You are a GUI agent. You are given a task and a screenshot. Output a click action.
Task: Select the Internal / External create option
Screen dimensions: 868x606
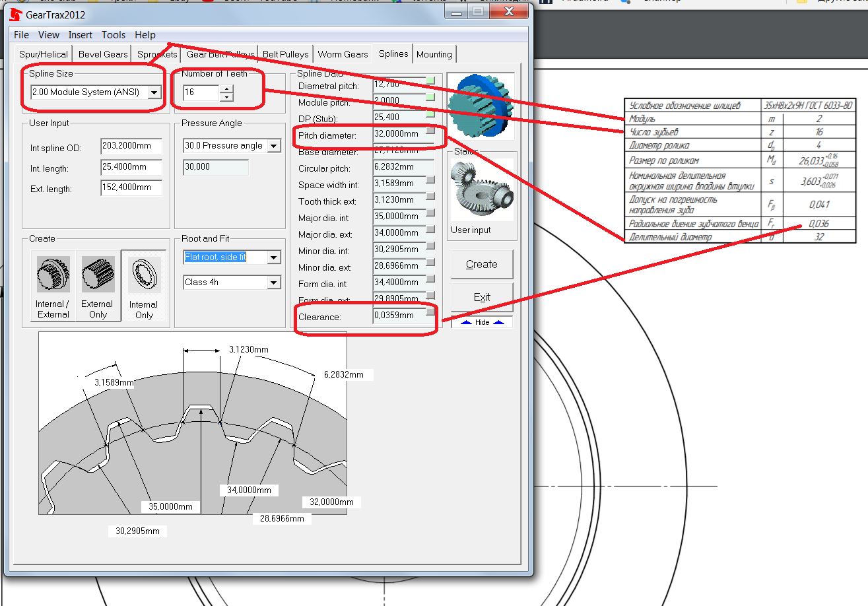tap(53, 286)
